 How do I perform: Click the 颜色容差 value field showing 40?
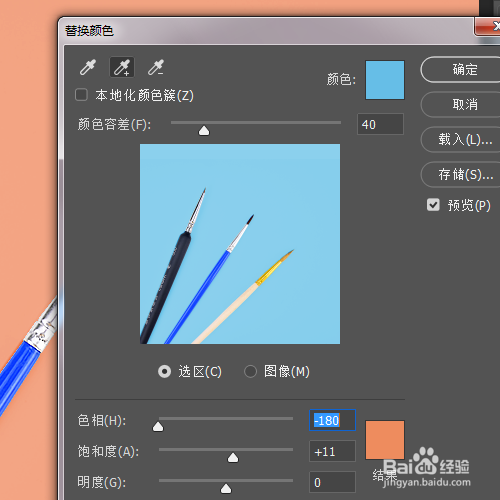coord(380,124)
